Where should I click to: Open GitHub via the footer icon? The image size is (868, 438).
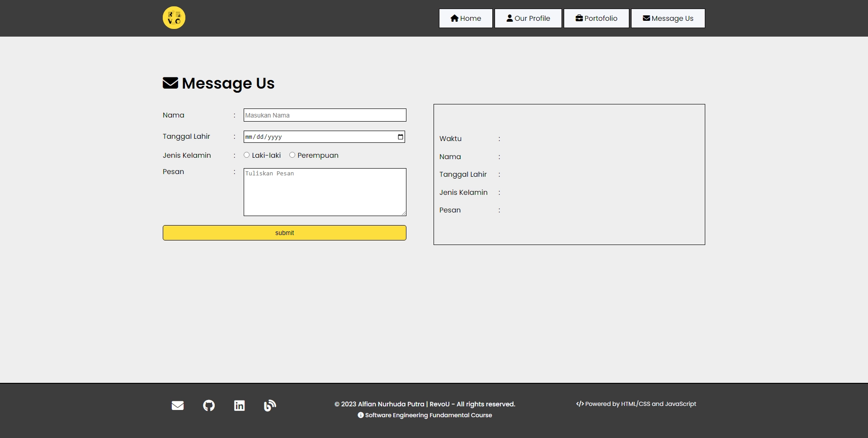208,405
